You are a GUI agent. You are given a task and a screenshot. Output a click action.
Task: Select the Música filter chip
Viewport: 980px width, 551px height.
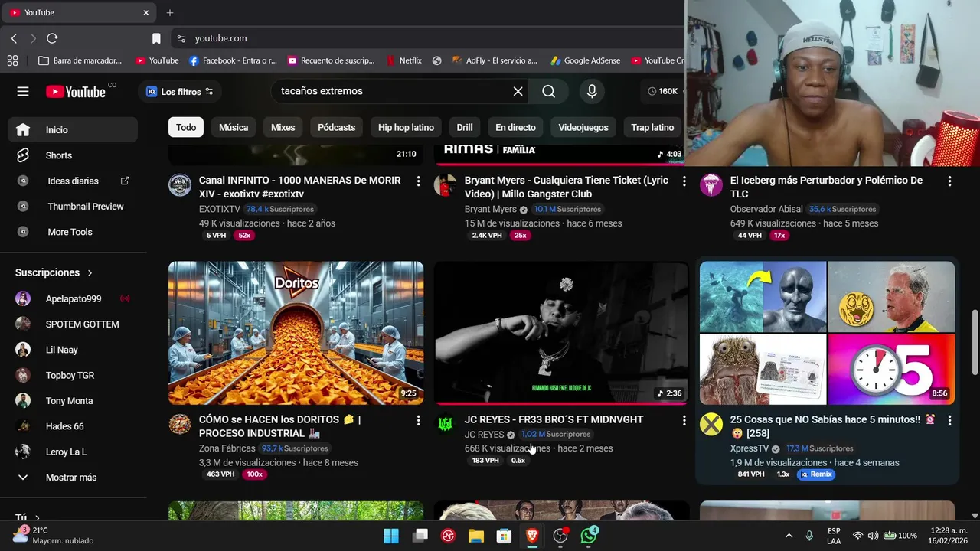(234, 127)
